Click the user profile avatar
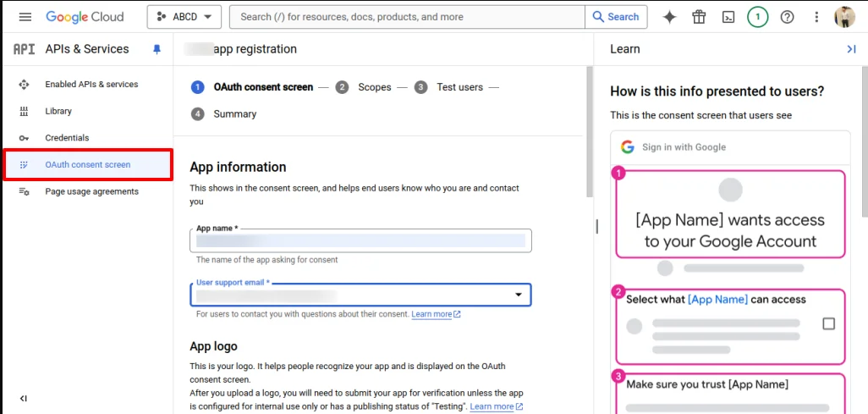 pyautogui.click(x=844, y=17)
